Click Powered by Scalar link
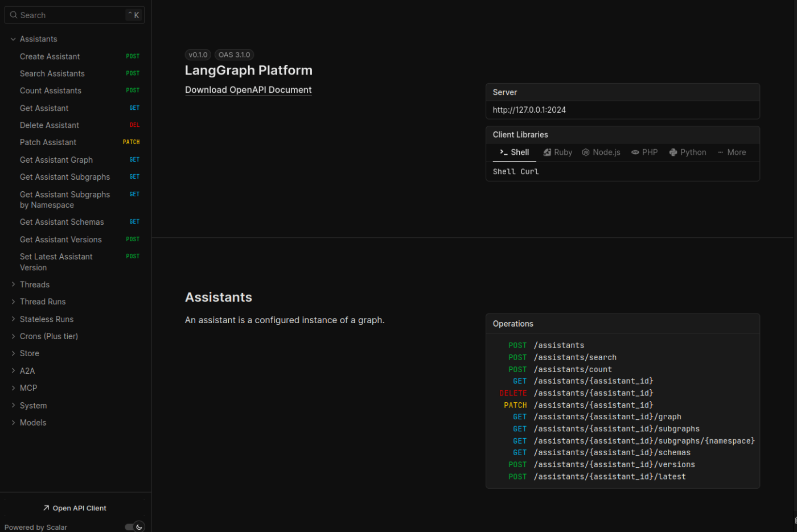Screen dimensions: 797x532 coord(36,527)
